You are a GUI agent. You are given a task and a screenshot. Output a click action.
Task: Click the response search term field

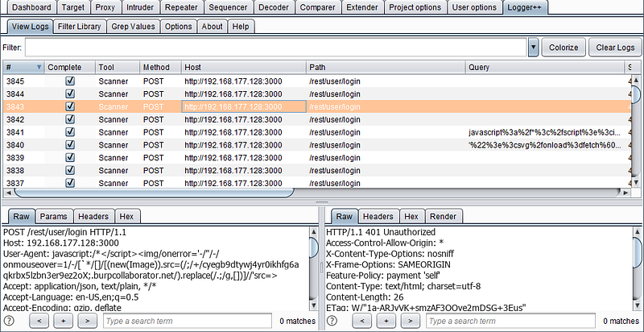(x=510, y=321)
